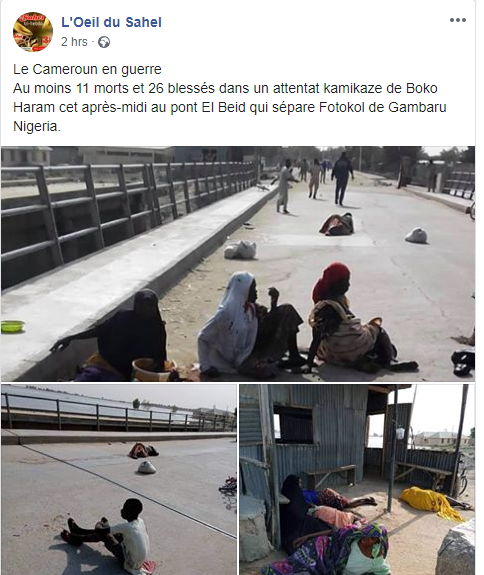Image resolution: width=484 pixels, height=575 pixels.
Task: Click the man walking away in dark clothes
Action: (342, 179)
